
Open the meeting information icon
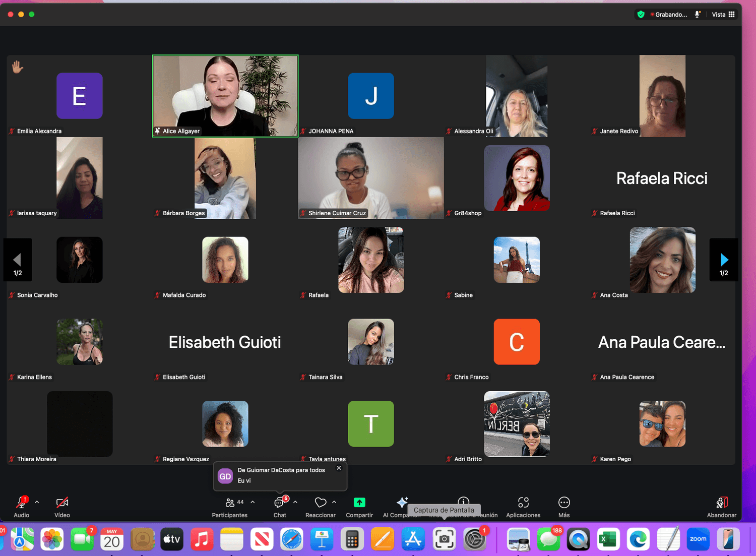point(463,501)
